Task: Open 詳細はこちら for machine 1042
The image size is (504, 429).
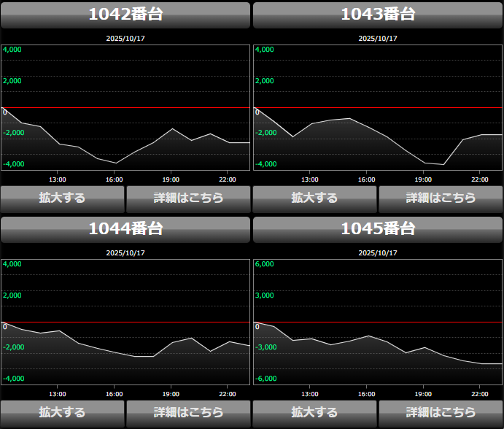Action: click(188, 198)
